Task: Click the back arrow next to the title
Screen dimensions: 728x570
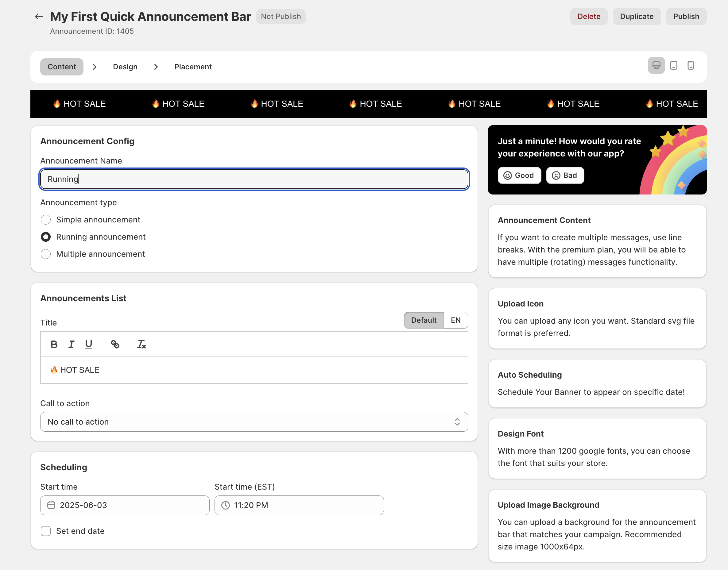Action: point(39,17)
